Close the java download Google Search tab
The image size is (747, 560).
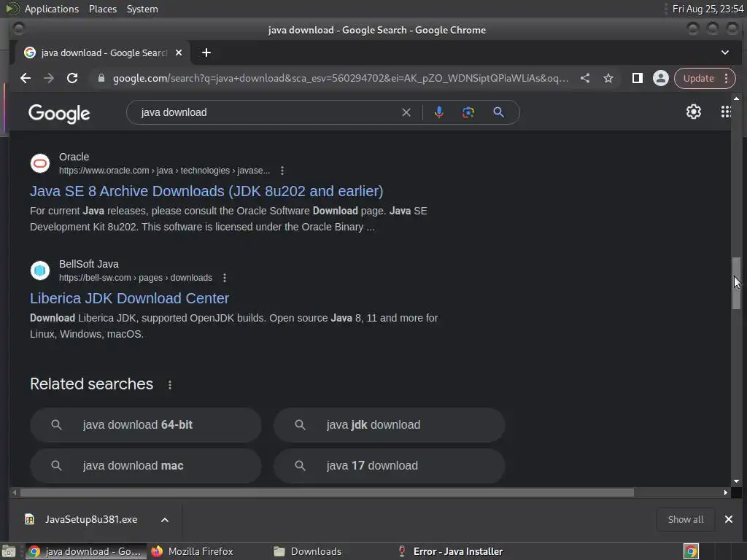tap(179, 52)
